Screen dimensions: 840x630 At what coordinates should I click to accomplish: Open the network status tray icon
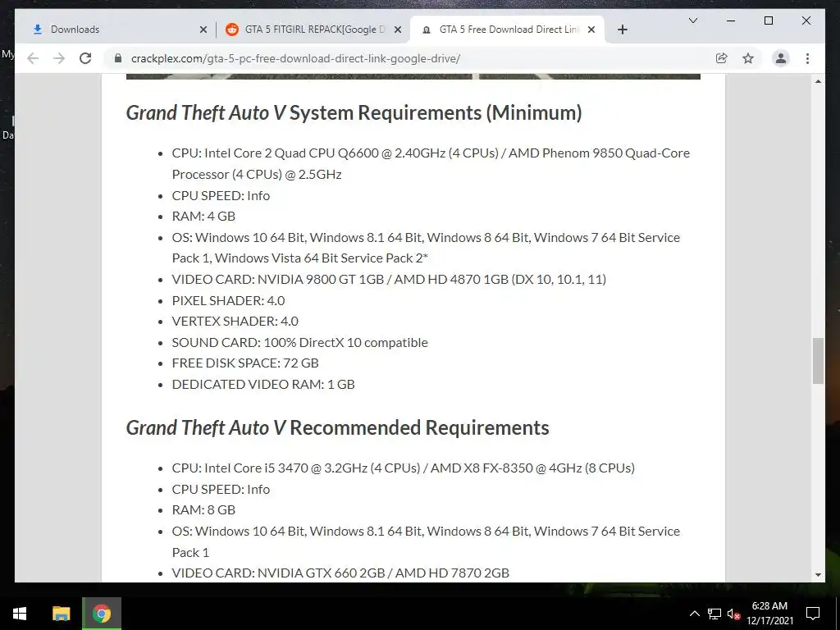click(x=714, y=614)
